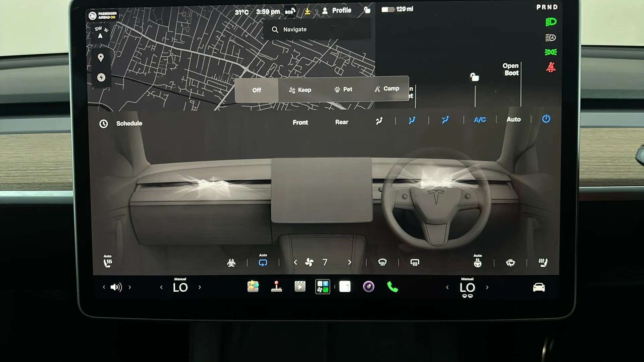Screen dimensions: 644x362
Task: Tap the Schedule clock icon
Action: pos(104,124)
